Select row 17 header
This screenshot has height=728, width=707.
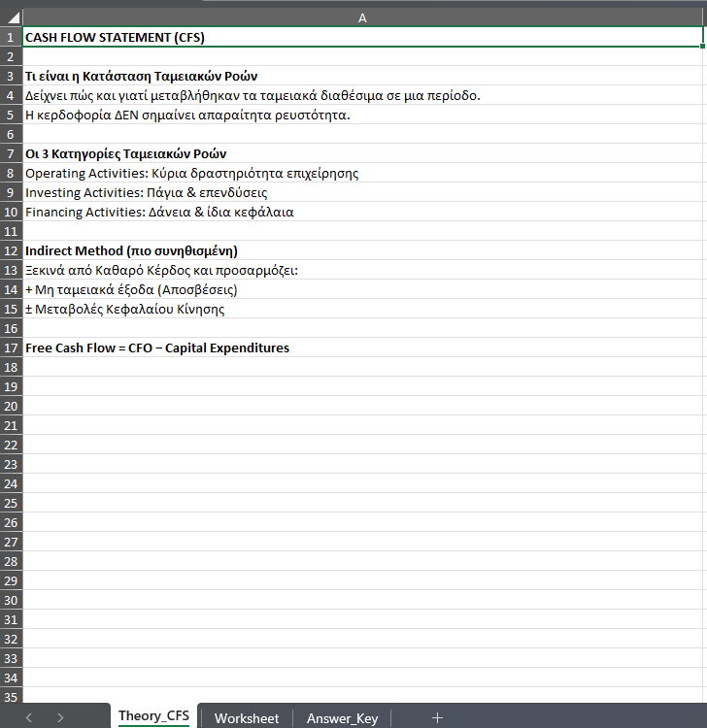coord(11,347)
